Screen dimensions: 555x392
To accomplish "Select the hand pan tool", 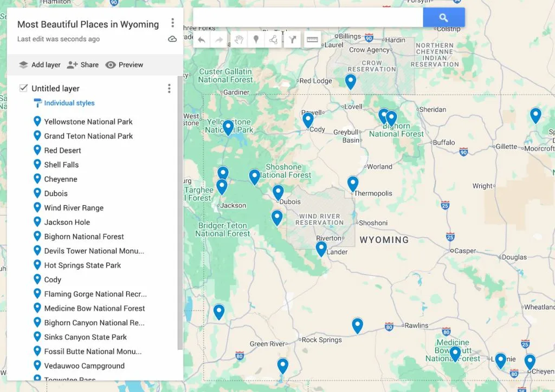I will (x=239, y=40).
